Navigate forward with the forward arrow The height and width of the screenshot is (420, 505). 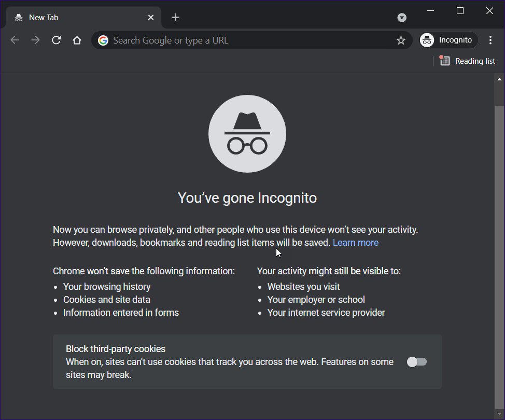(x=35, y=40)
